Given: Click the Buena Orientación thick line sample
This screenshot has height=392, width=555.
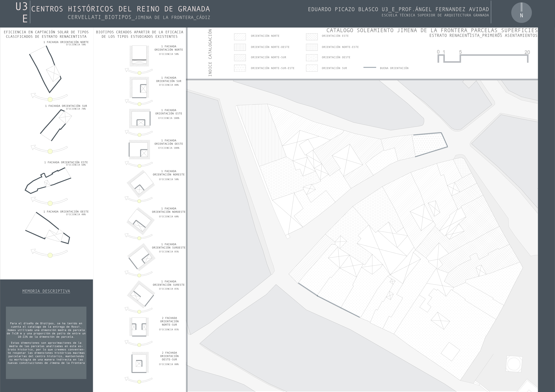Looking at the screenshot, I should (x=370, y=68).
